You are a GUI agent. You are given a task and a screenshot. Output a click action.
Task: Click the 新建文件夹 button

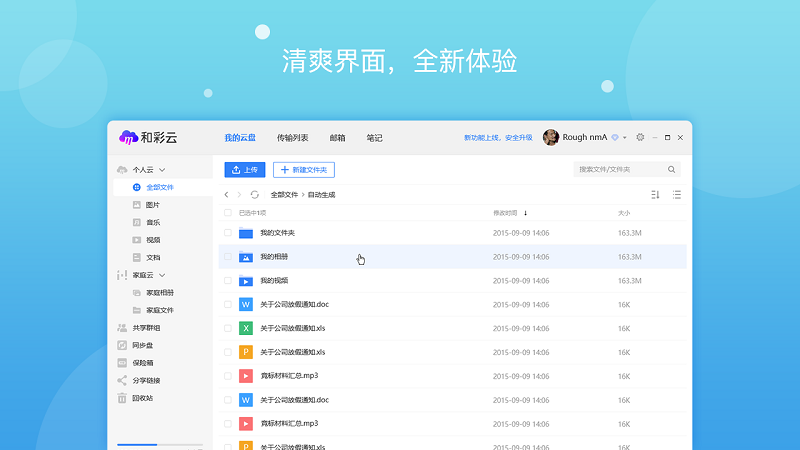[x=304, y=170]
